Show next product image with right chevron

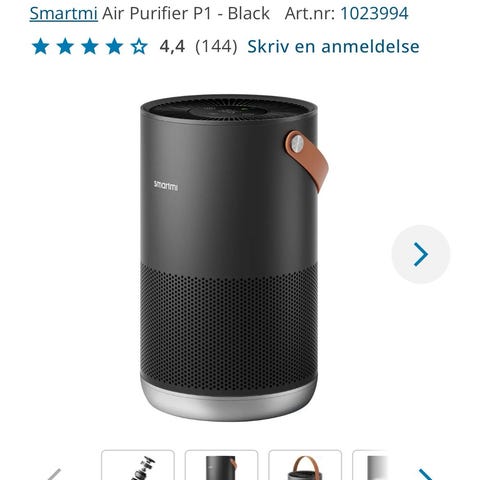tap(421, 254)
